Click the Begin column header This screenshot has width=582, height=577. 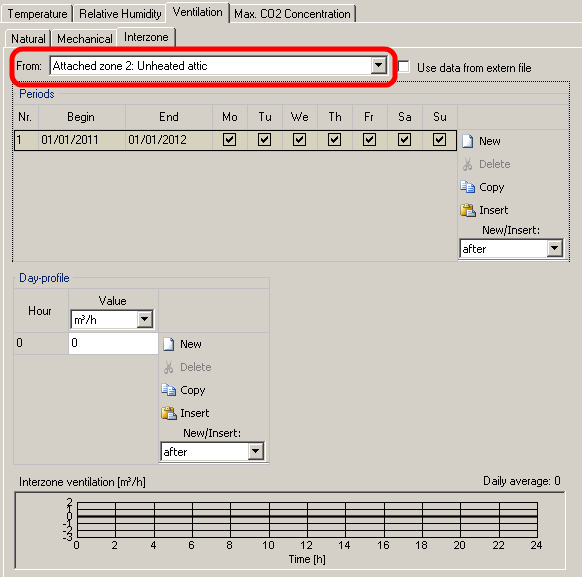(x=81, y=117)
